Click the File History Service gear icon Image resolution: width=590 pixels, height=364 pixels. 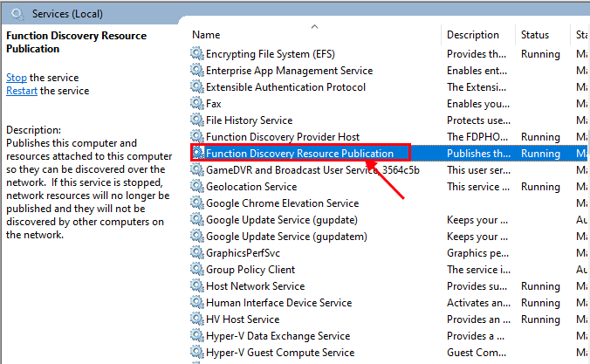197,120
